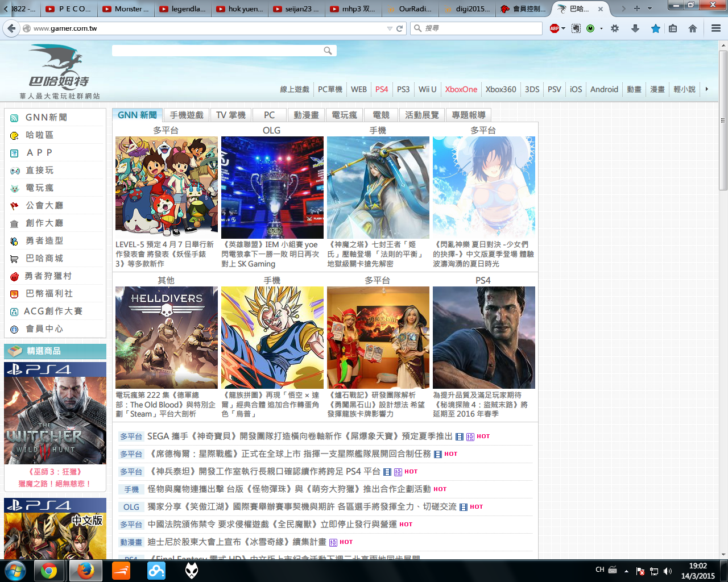Open the URL bar history dropdown

[x=390, y=28]
